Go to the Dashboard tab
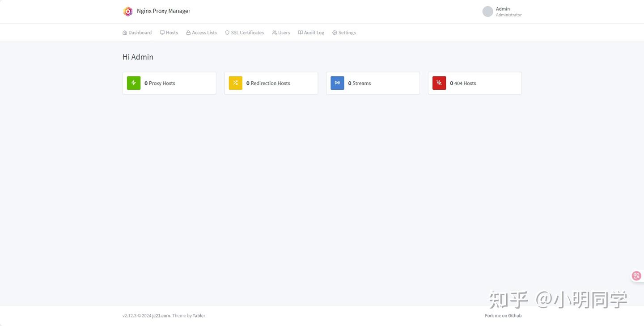644x326 pixels. (x=137, y=33)
